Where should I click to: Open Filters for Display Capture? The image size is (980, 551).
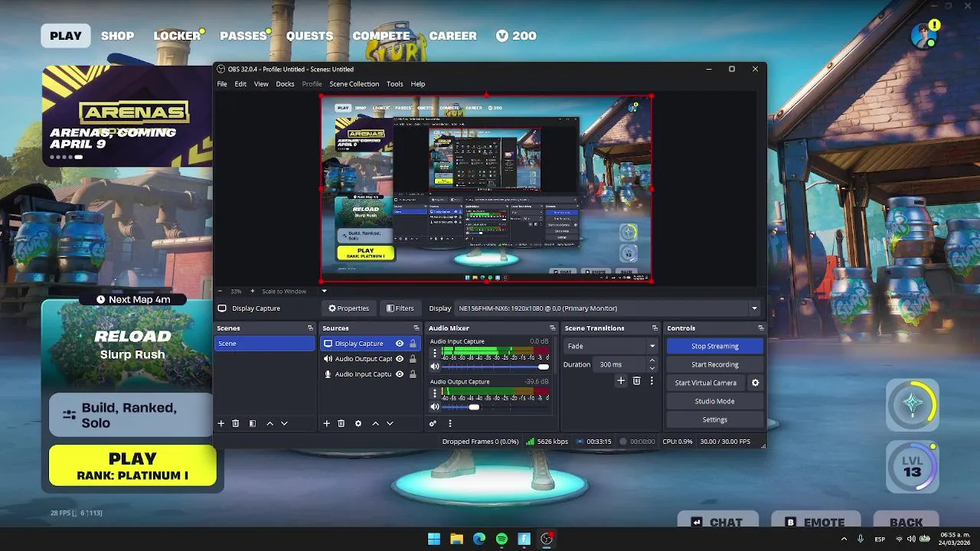pyautogui.click(x=400, y=308)
